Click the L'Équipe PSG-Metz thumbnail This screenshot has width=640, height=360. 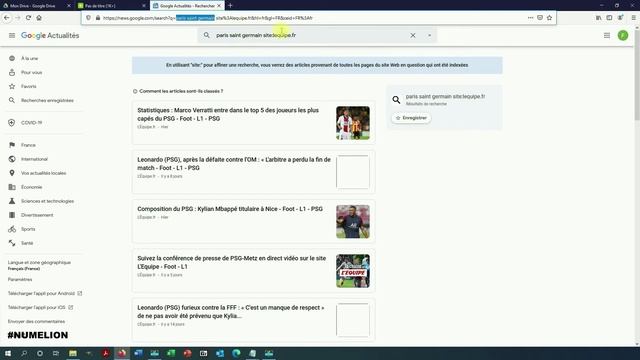click(353, 271)
